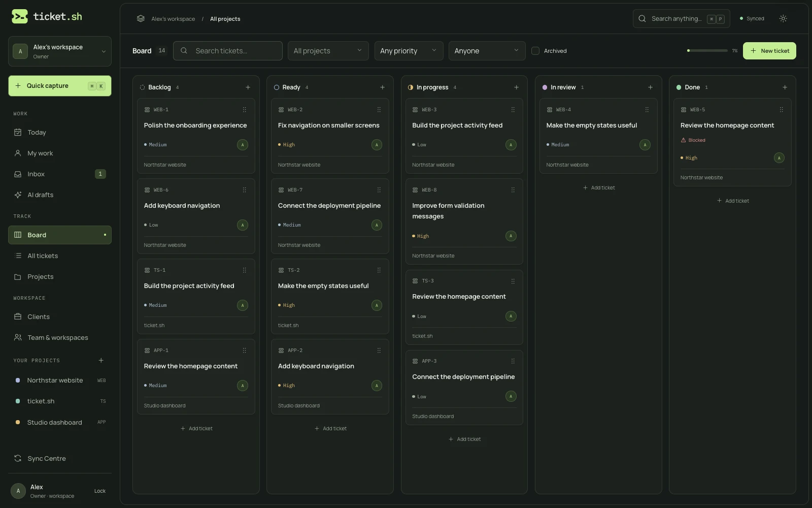Open Sync Centre in the sidebar
The image size is (812, 508).
click(x=60, y=459)
